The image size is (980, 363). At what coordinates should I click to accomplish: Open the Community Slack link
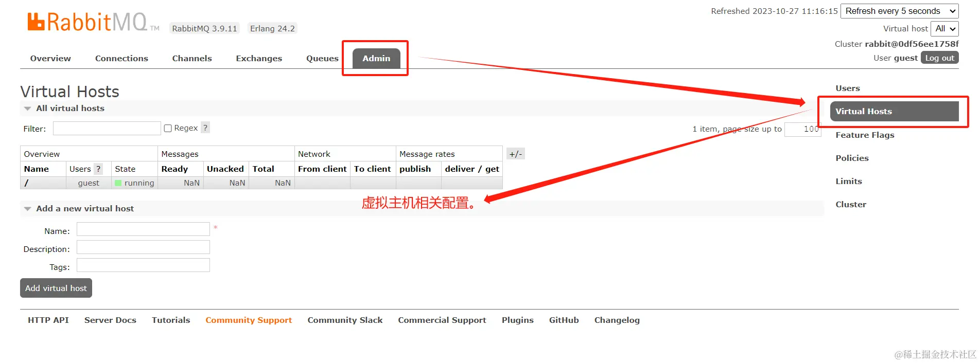[x=345, y=320]
